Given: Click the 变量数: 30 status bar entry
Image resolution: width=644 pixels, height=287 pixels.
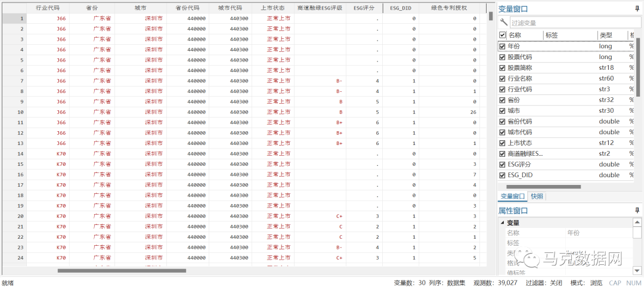Looking at the screenshot, I should (x=410, y=283).
